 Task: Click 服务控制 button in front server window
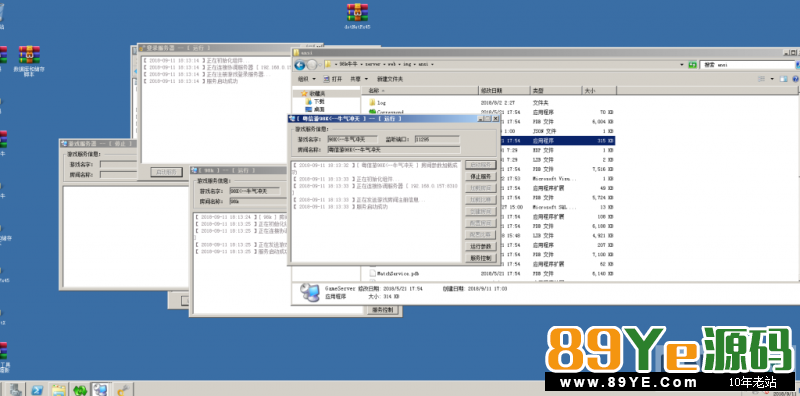481,258
